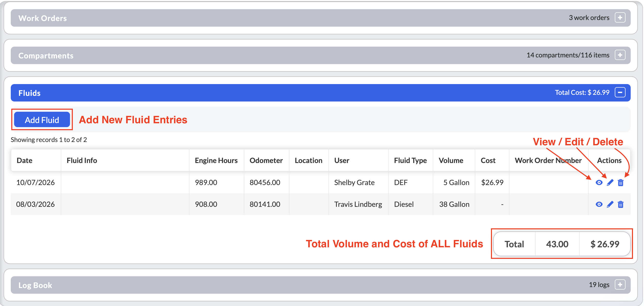
Task: Click the 14 compartments/116 items count
Action: (x=568, y=55)
